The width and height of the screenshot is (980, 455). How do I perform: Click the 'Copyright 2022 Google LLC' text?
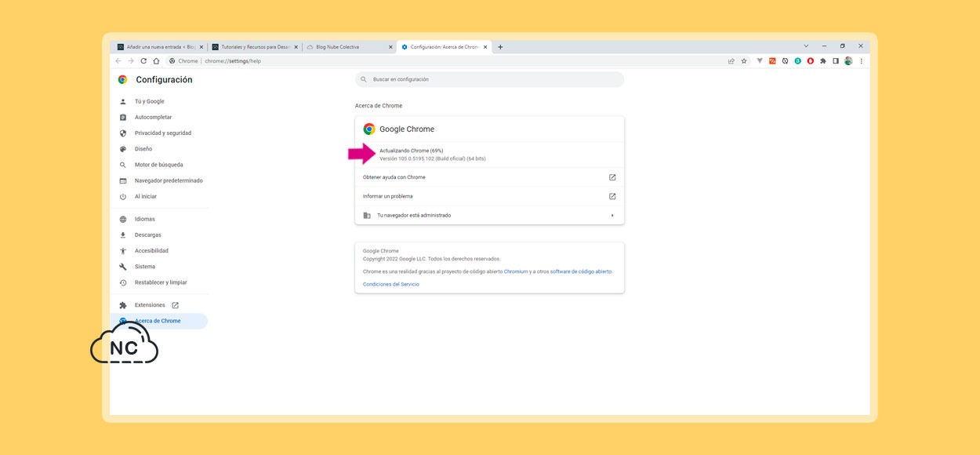[x=431, y=259]
